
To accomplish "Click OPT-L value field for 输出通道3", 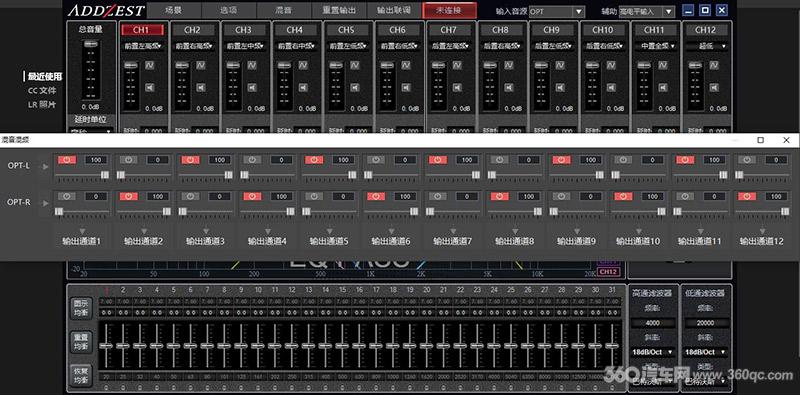I will (x=219, y=160).
